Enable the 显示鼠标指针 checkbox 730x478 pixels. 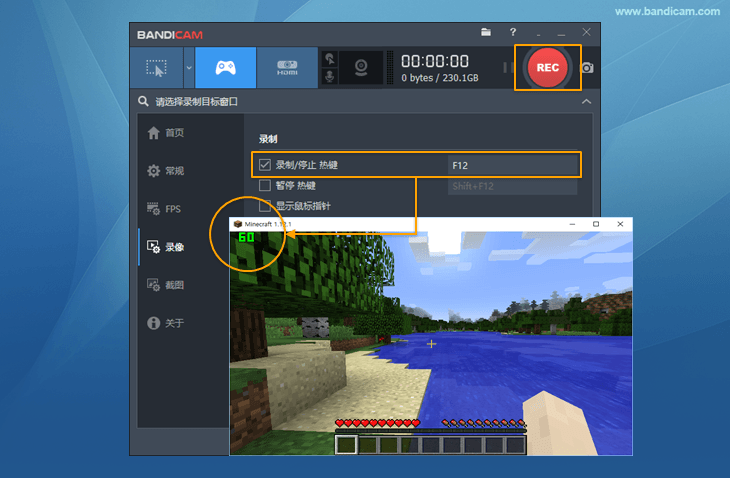(x=265, y=206)
